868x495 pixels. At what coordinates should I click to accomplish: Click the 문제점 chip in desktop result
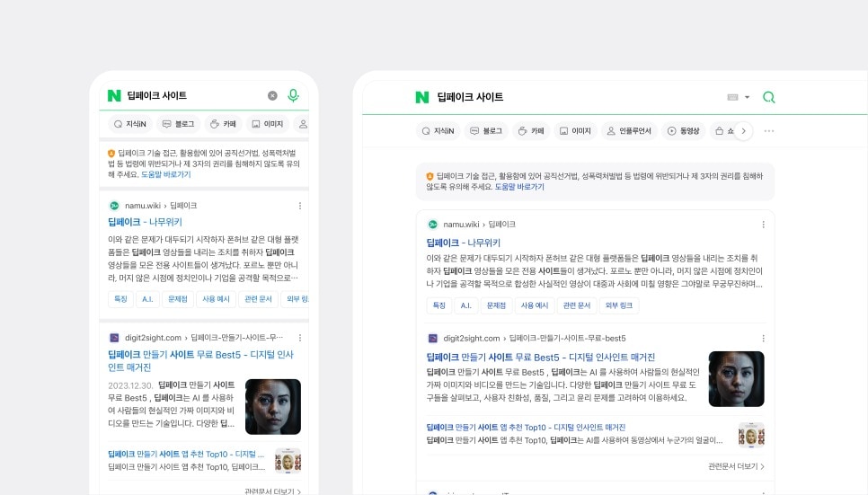tap(496, 305)
